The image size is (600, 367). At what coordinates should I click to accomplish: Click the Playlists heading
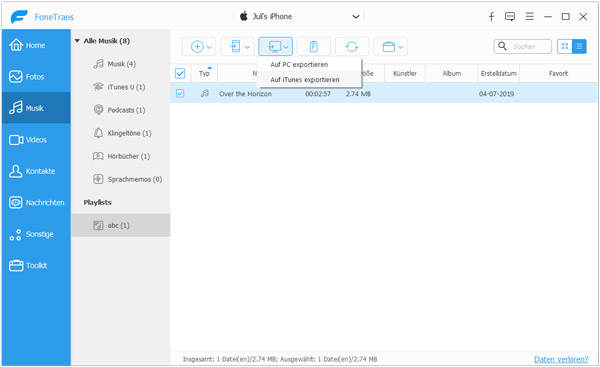98,202
